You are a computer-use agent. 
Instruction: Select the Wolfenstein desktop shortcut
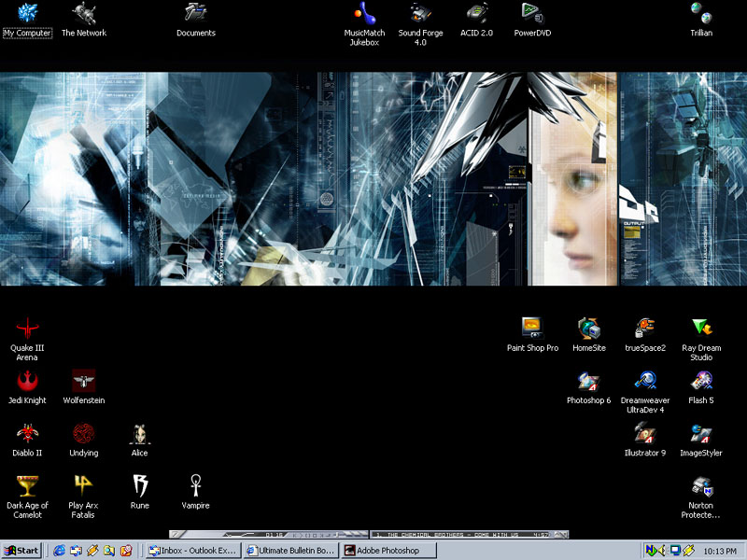(84, 387)
